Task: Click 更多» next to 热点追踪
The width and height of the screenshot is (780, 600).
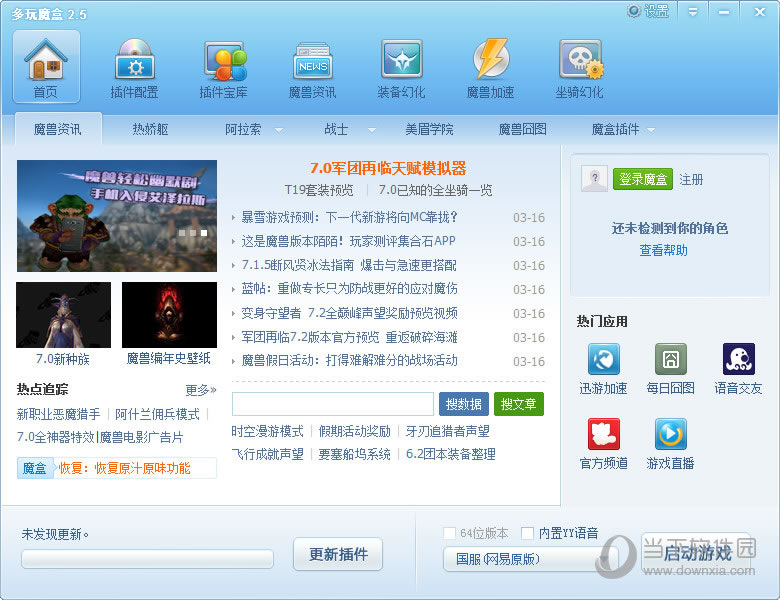Action: [201, 390]
